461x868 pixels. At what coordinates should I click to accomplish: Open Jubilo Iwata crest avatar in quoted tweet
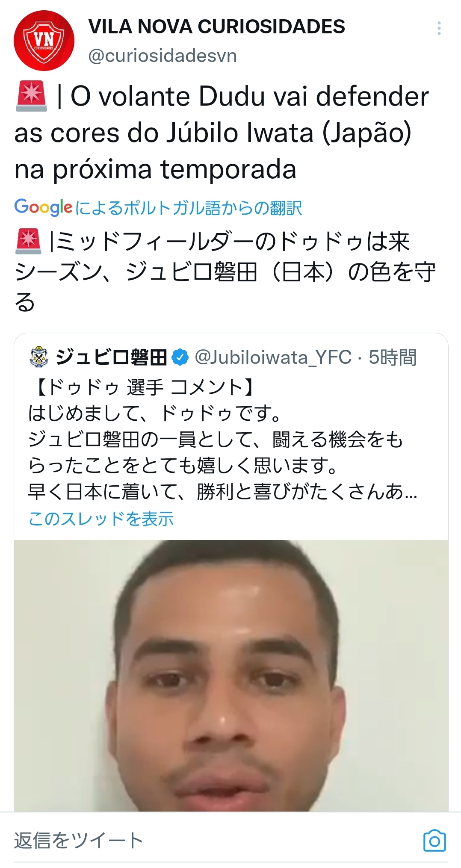click(x=40, y=357)
